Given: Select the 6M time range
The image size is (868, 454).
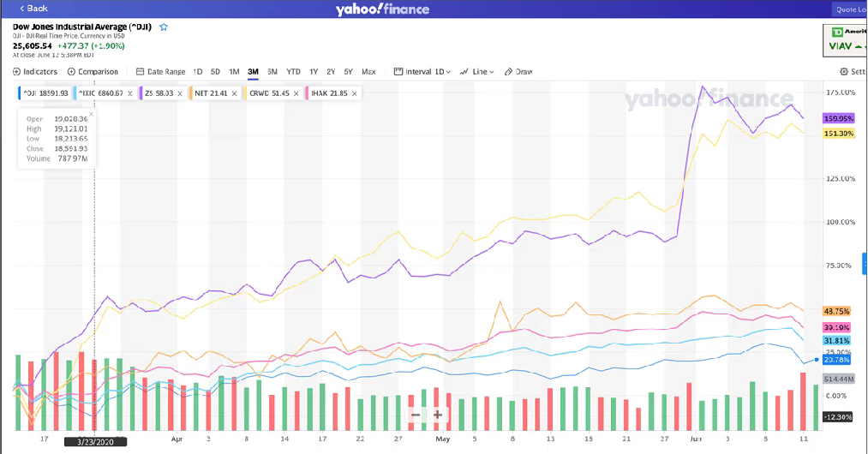Looking at the screenshot, I should coord(272,72).
